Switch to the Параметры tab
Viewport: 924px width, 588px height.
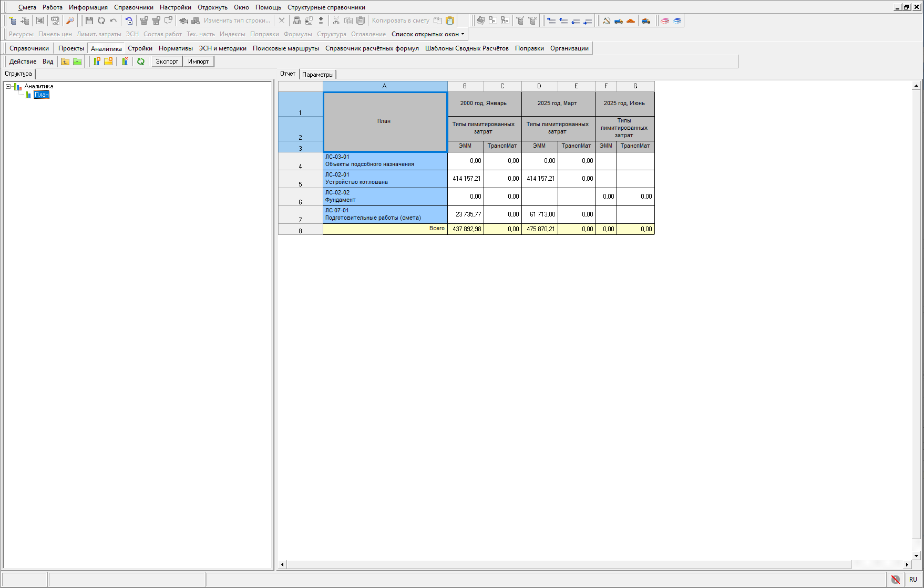click(317, 75)
